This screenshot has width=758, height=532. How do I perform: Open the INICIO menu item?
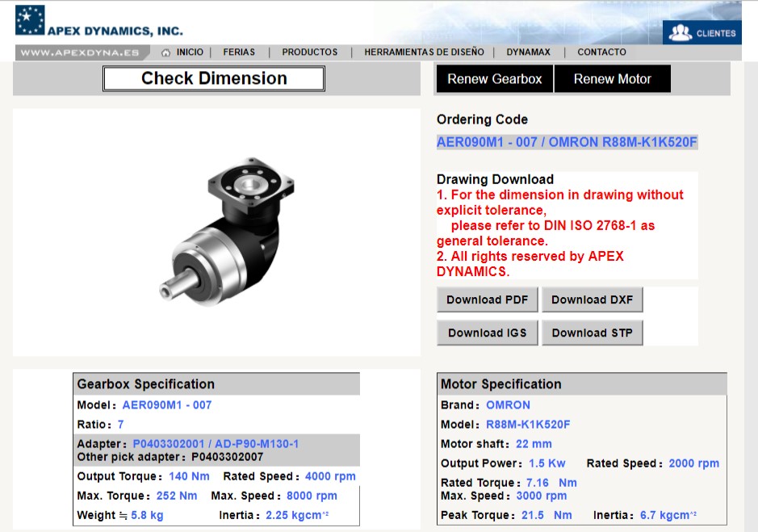click(x=190, y=52)
